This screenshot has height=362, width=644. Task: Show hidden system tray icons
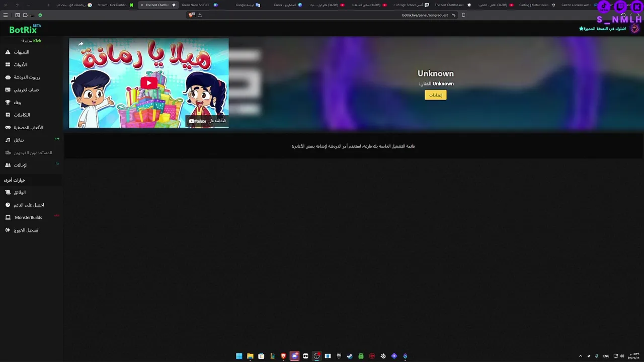[x=580, y=356]
